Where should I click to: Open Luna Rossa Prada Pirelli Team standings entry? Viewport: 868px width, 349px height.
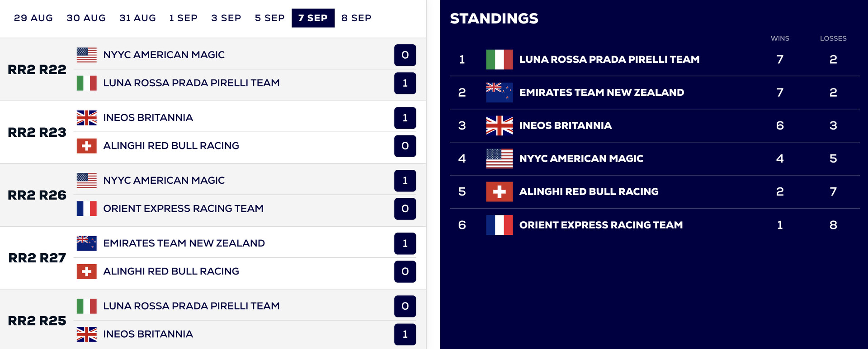(609, 60)
